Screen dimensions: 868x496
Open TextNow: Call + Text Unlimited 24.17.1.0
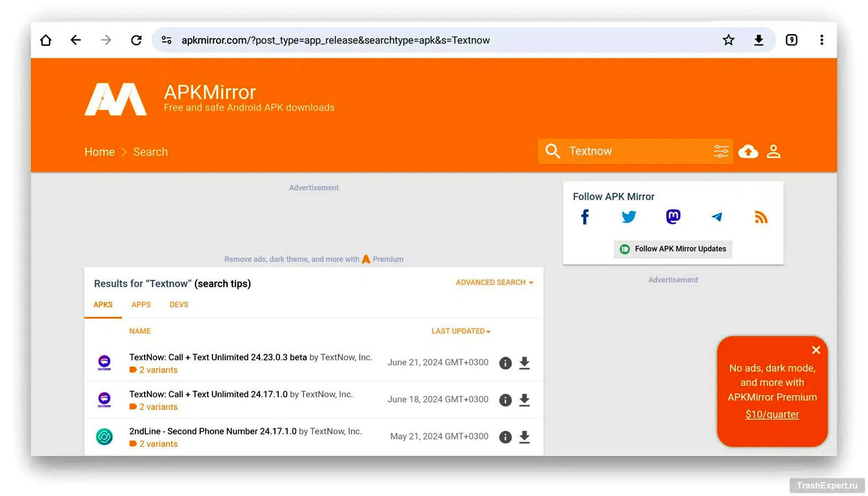(208, 394)
